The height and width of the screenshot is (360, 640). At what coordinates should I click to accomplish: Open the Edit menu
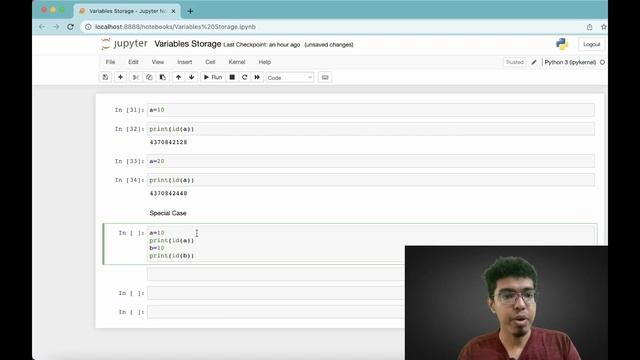pyautogui.click(x=133, y=62)
